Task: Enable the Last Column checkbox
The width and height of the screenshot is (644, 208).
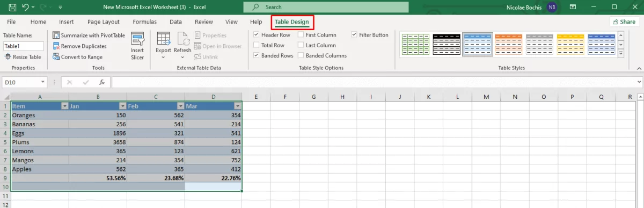Action: pos(301,45)
